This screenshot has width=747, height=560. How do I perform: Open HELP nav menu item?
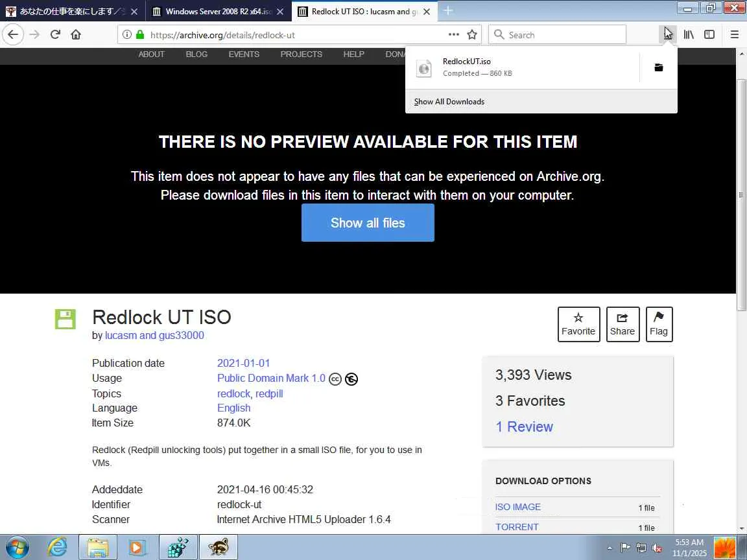click(353, 54)
